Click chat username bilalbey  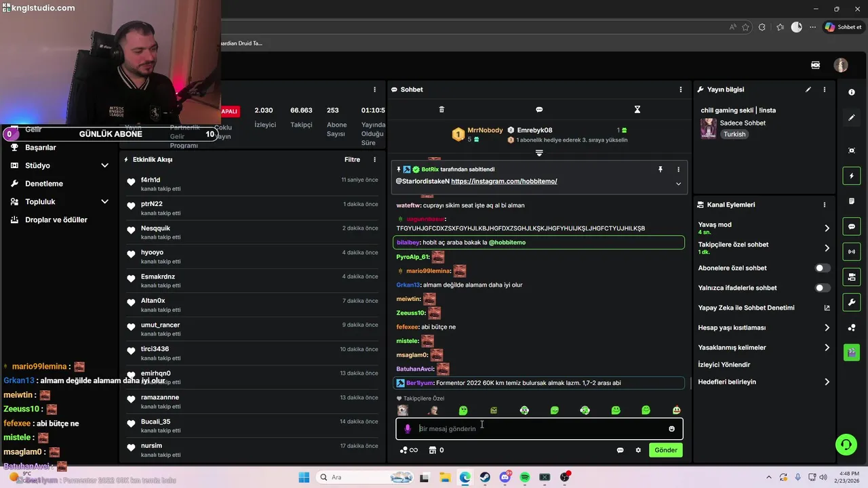408,243
